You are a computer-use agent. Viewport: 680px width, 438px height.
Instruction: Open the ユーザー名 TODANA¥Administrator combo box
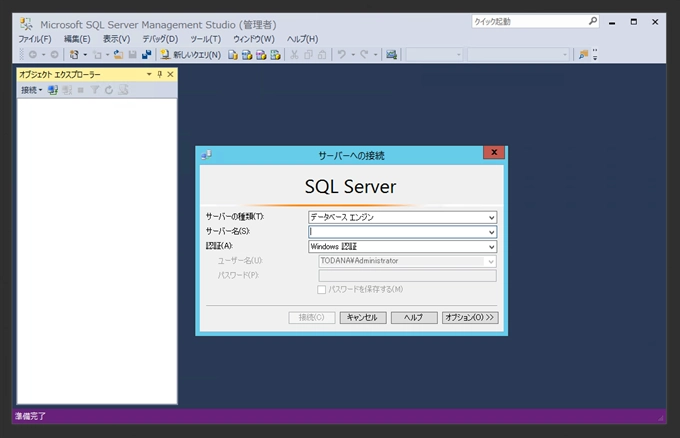408,261
